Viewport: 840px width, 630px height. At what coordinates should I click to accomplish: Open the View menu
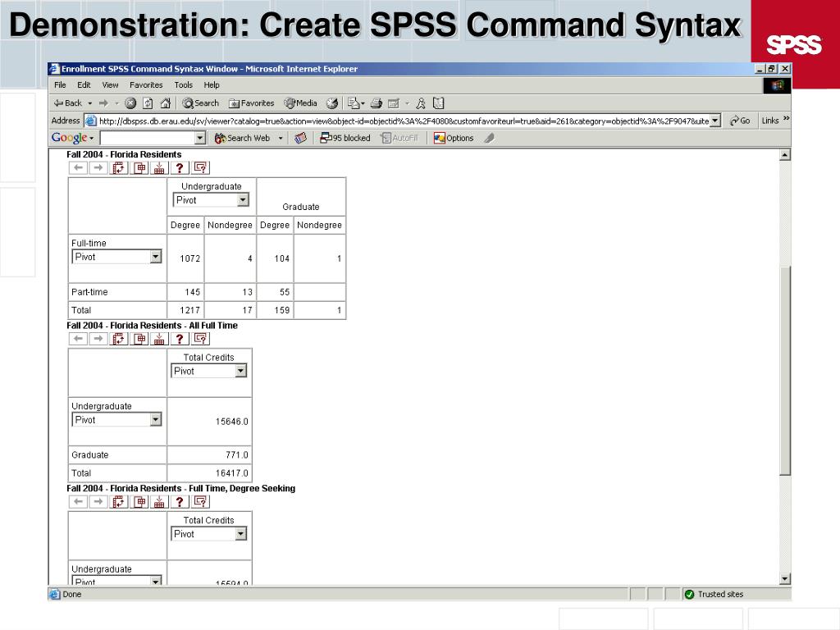pyautogui.click(x=111, y=85)
